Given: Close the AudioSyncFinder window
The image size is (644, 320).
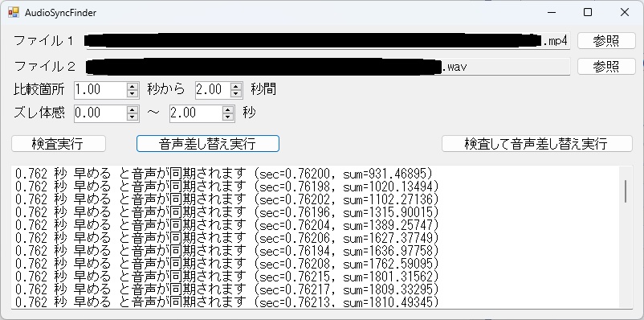Looking at the screenshot, I should click(x=624, y=12).
